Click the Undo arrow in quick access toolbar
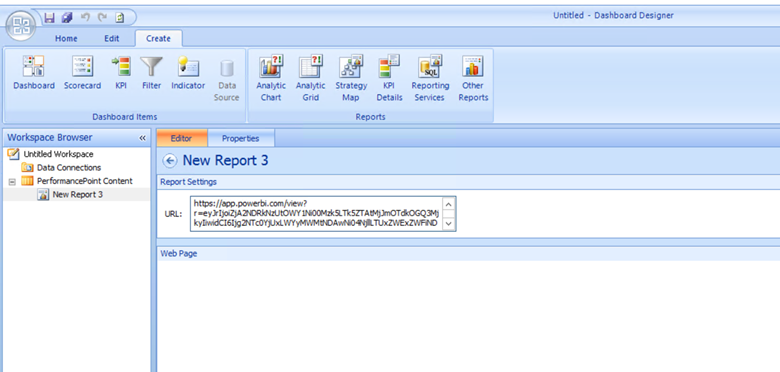 click(85, 17)
